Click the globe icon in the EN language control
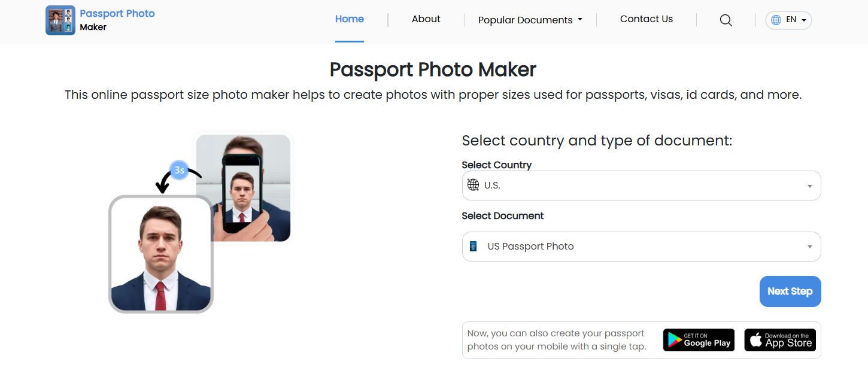Image resolution: width=868 pixels, height=386 pixels. (776, 20)
